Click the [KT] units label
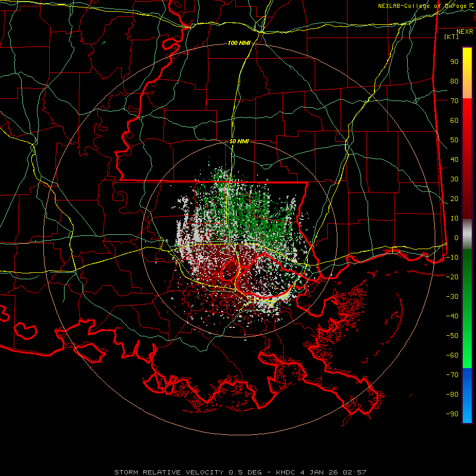Viewport: 476px width, 476px height. [x=452, y=36]
